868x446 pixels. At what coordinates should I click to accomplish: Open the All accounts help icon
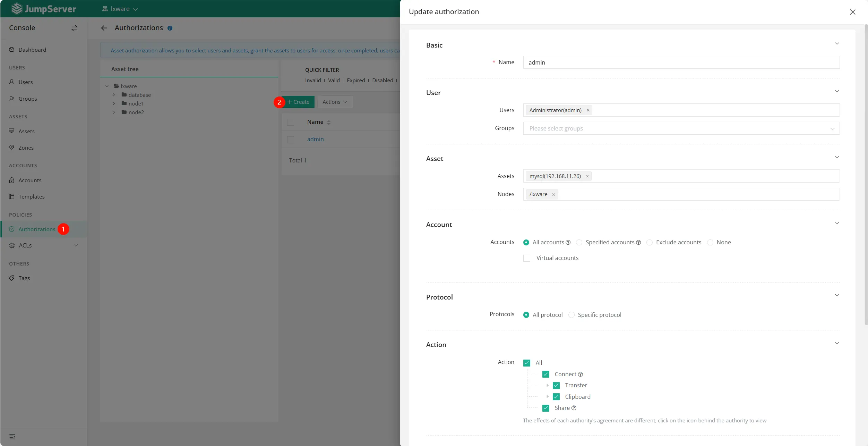click(568, 242)
